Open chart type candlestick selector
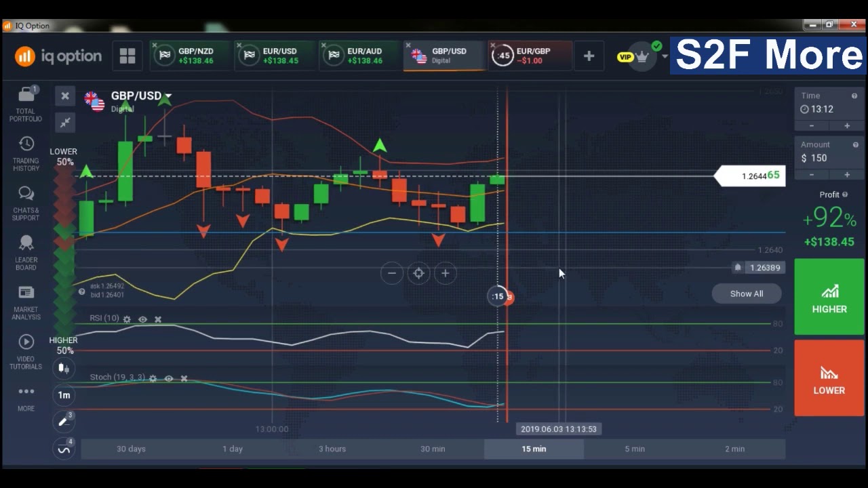The width and height of the screenshot is (868, 488). click(x=64, y=368)
